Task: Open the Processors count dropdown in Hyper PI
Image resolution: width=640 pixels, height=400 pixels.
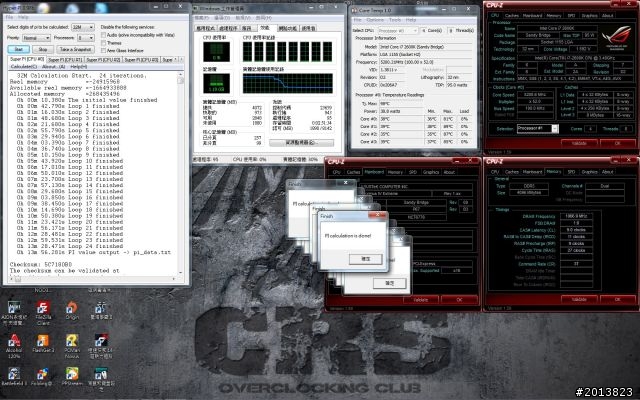Action: [86, 38]
